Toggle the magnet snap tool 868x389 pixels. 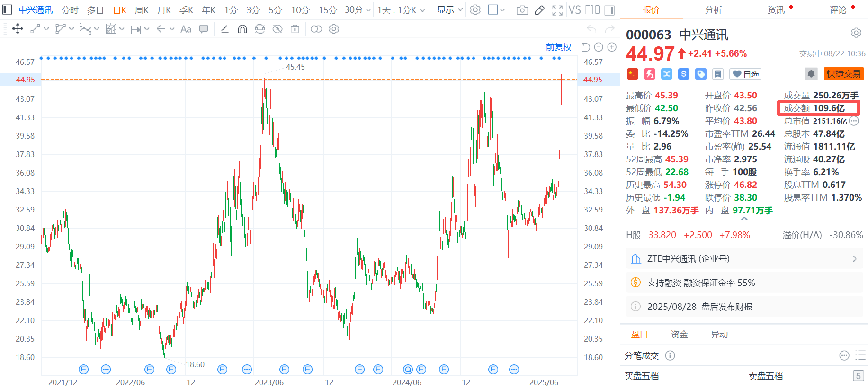(242, 29)
